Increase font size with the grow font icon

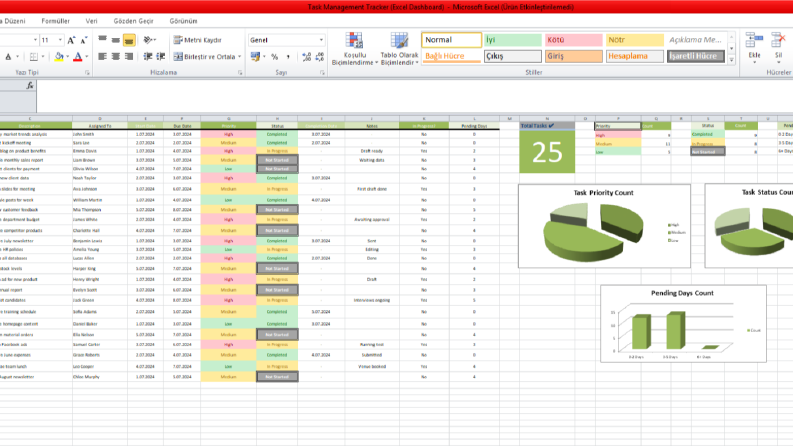click(71, 40)
